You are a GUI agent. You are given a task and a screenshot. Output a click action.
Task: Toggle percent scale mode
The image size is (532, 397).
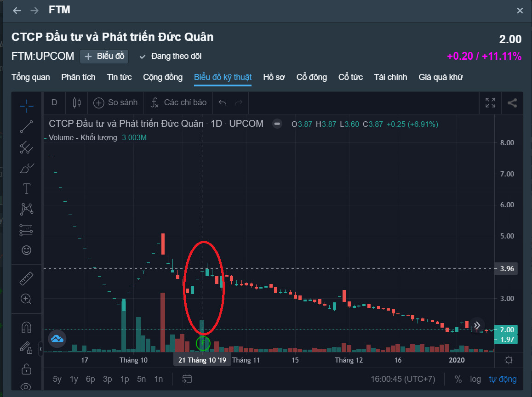[458, 379]
